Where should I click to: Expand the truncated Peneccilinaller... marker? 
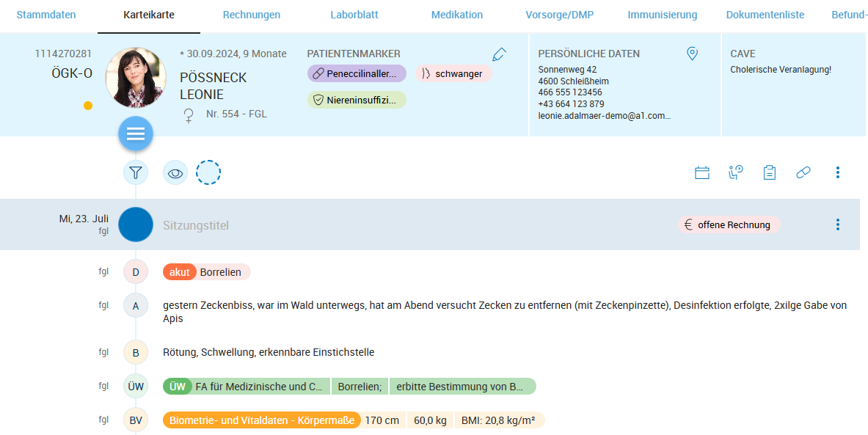click(357, 73)
